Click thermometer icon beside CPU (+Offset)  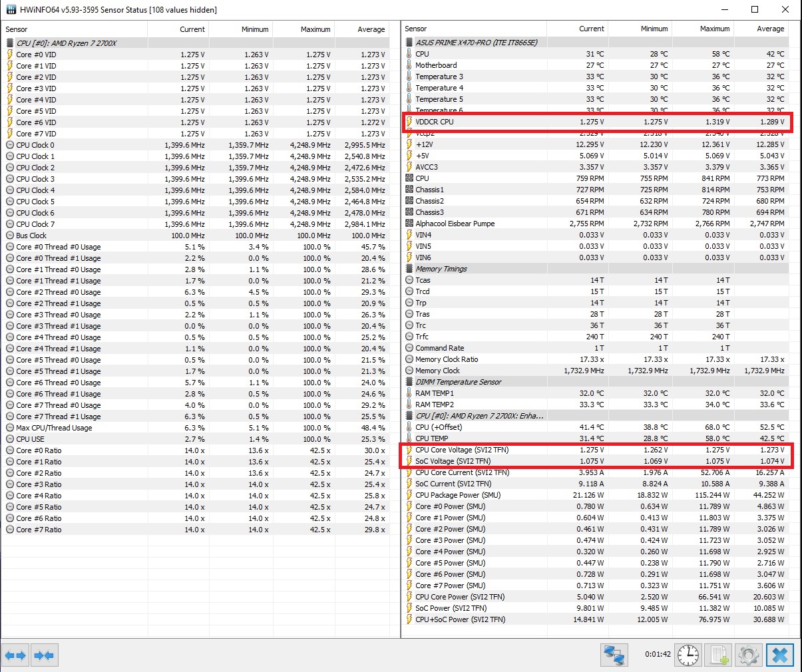point(409,427)
